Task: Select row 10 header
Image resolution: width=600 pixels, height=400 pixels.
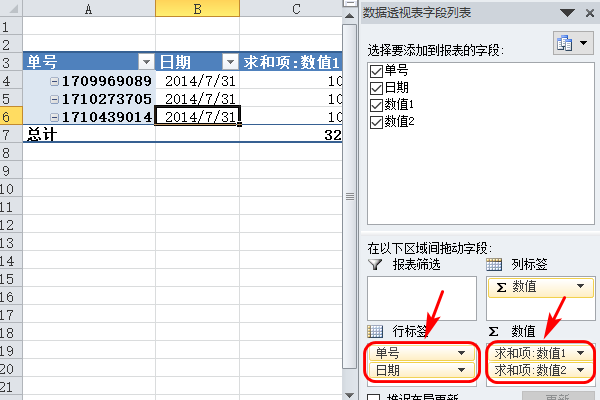Action: coord(11,189)
